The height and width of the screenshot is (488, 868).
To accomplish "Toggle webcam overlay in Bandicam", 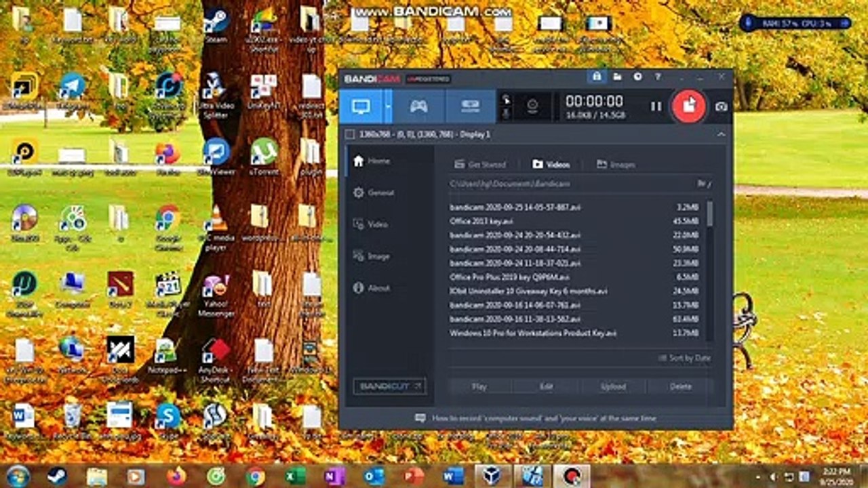I will pyautogui.click(x=532, y=106).
